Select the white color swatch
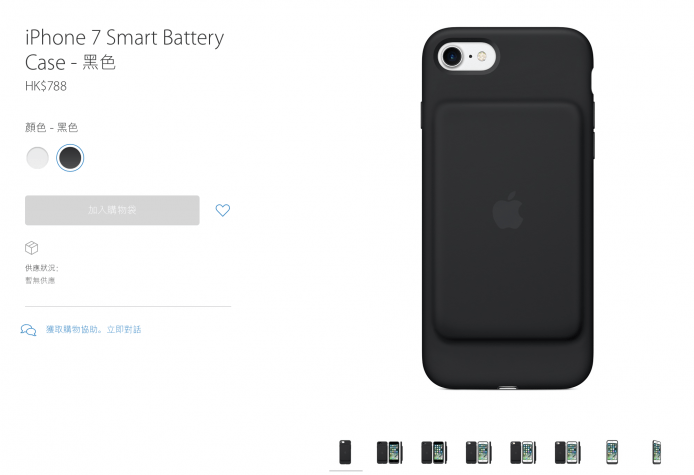Screen dimensions: 694x475 coord(38,158)
